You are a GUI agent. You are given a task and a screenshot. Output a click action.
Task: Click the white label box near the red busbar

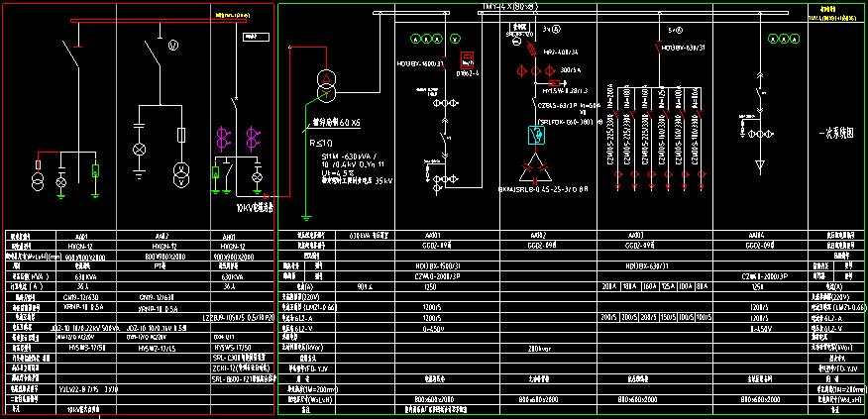(254, 37)
